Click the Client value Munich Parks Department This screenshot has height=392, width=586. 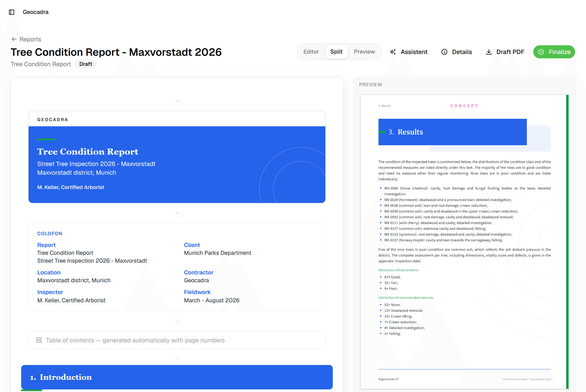[217, 253]
